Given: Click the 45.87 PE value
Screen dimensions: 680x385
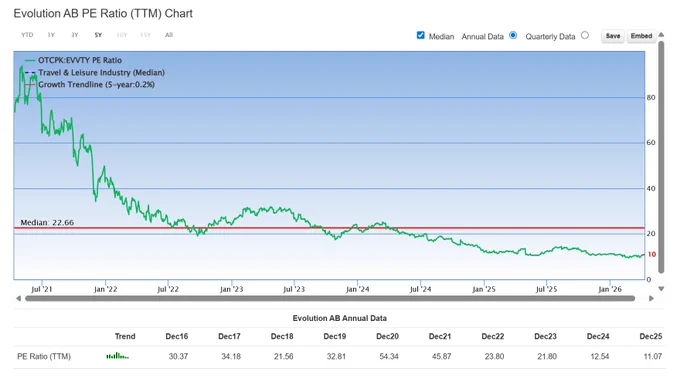Looking at the screenshot, I should [441, 356].
